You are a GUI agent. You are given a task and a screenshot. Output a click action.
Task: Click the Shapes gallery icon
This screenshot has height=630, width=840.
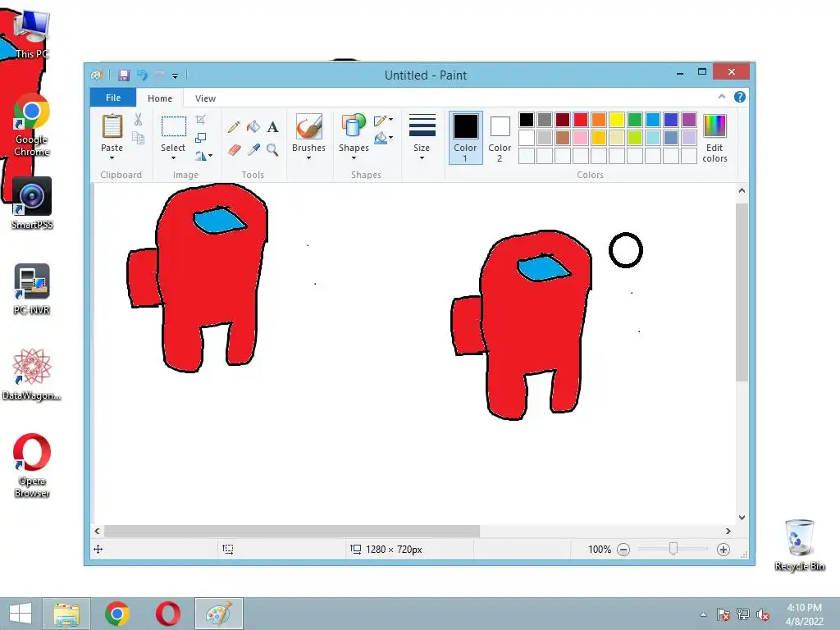click(x=353, y=126)
